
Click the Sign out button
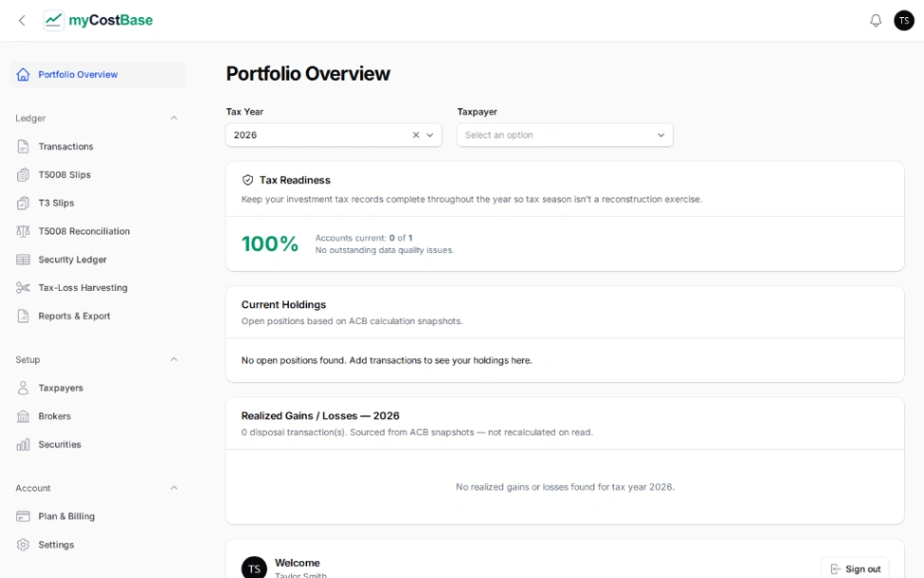point(855,568)
